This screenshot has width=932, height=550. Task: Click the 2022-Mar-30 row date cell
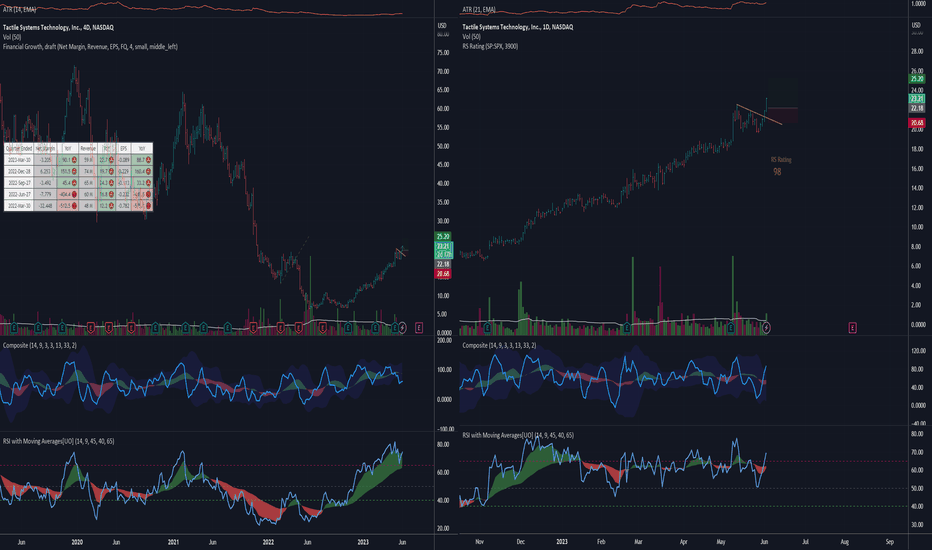click(19, 206)
